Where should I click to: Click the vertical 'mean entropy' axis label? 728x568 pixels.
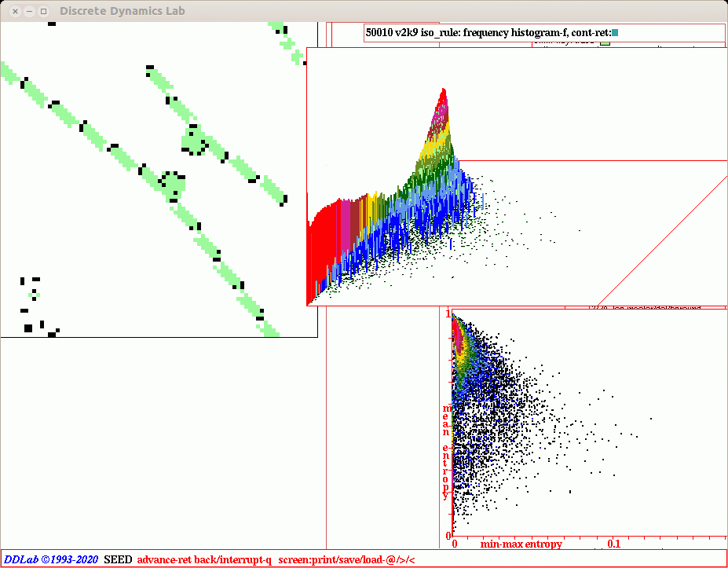click(446, 452)
